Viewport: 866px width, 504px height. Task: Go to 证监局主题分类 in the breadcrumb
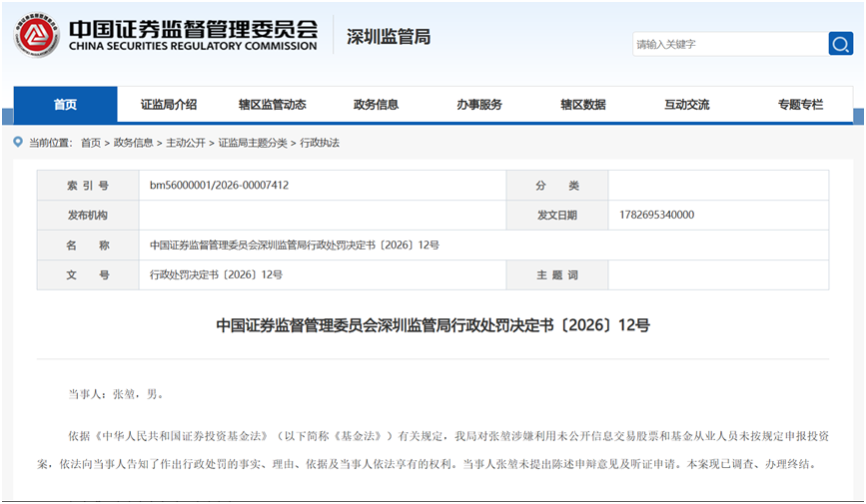[x=253, y=143]
